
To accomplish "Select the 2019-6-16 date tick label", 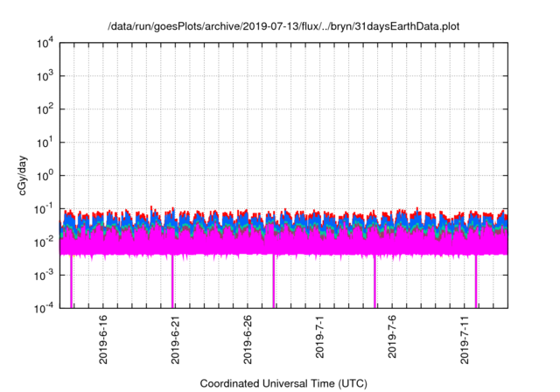I will click(x=103, y=334).
